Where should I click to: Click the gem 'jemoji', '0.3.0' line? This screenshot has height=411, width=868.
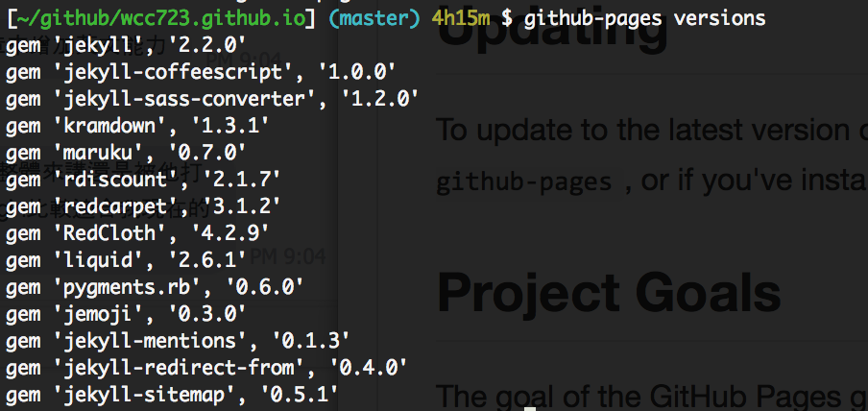(x=126, y=314)
